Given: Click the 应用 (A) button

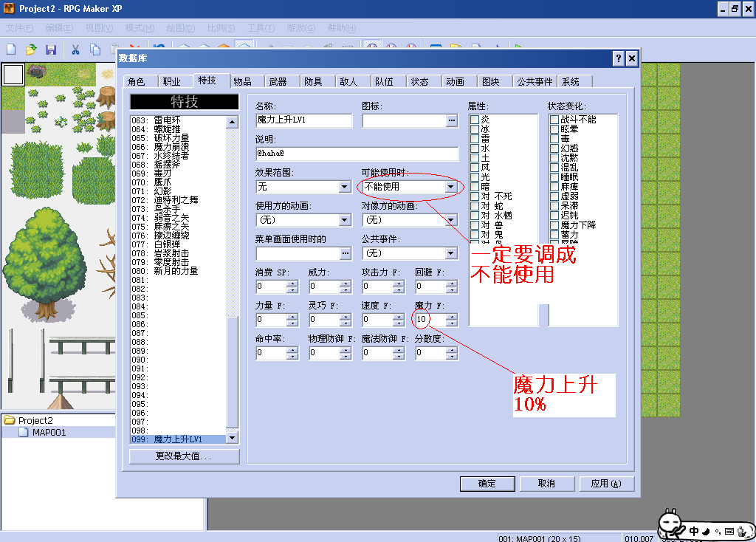Looking at the screenshot, I should tap(606, 484).
